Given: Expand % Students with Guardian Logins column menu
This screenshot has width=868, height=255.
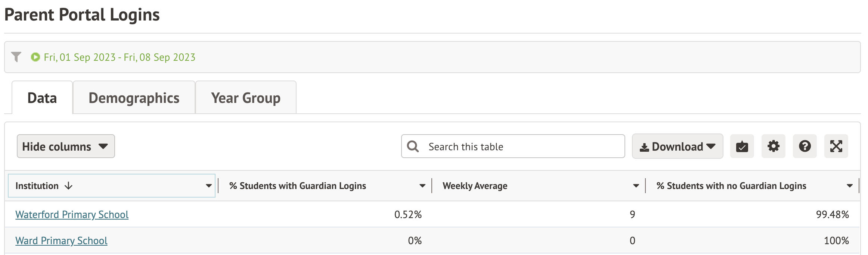Looking at the screenshot, I should coord(422,186).
